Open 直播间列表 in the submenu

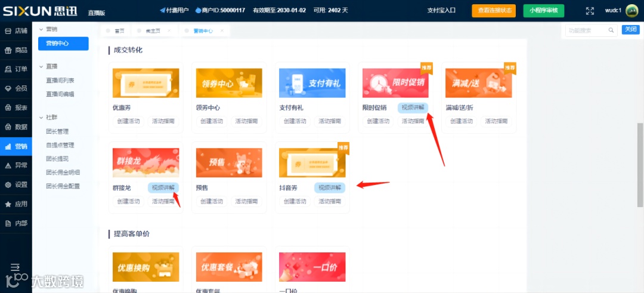[60, 80]
